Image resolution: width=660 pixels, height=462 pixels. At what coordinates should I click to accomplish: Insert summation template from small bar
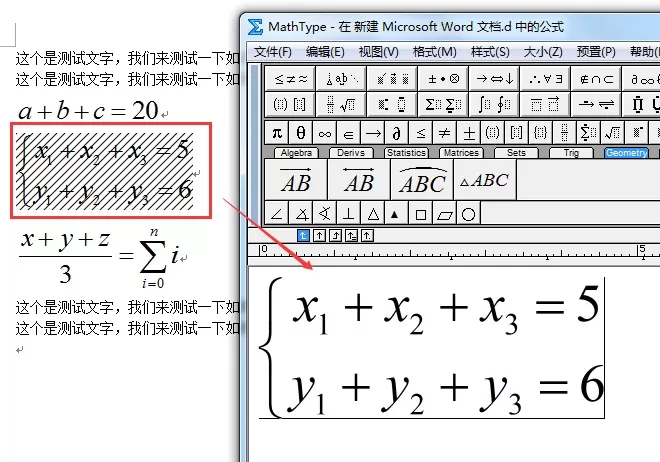click(588, 133)
